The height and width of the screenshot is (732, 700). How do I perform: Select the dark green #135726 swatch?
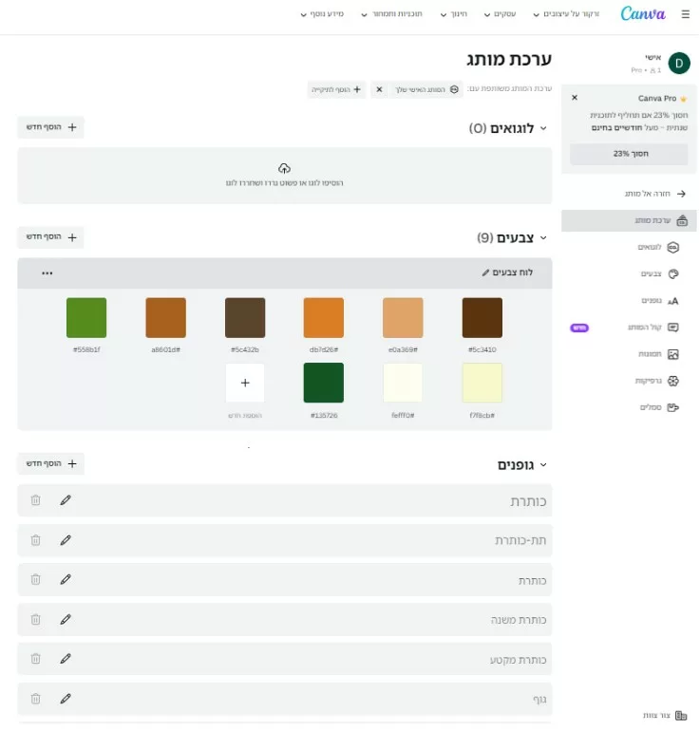324,383
